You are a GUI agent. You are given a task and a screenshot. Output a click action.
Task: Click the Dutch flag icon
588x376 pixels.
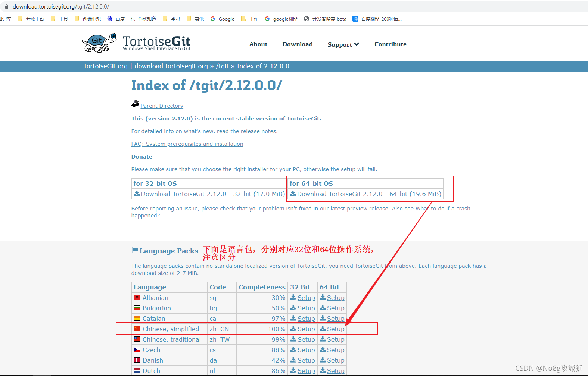tap(137, 370)
